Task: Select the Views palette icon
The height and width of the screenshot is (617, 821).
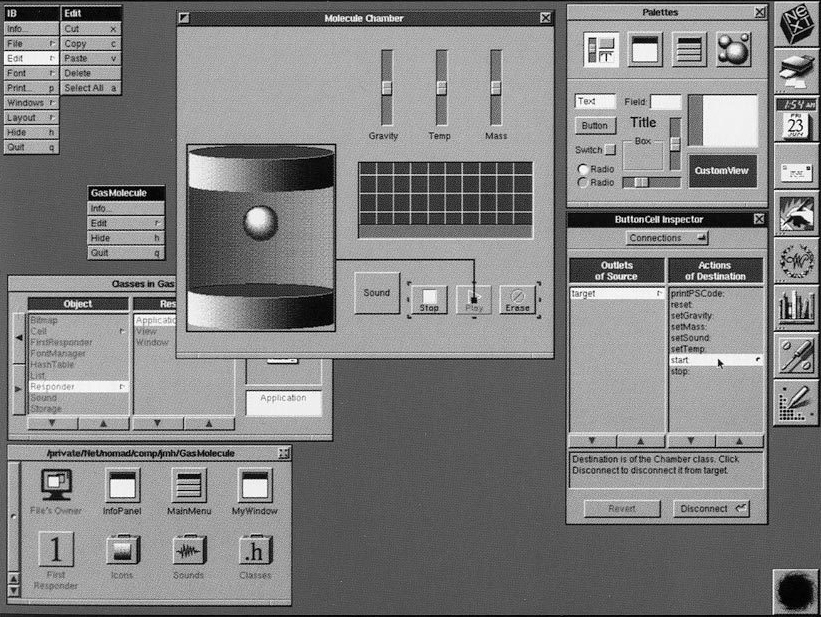Action: tap(601, 47)
